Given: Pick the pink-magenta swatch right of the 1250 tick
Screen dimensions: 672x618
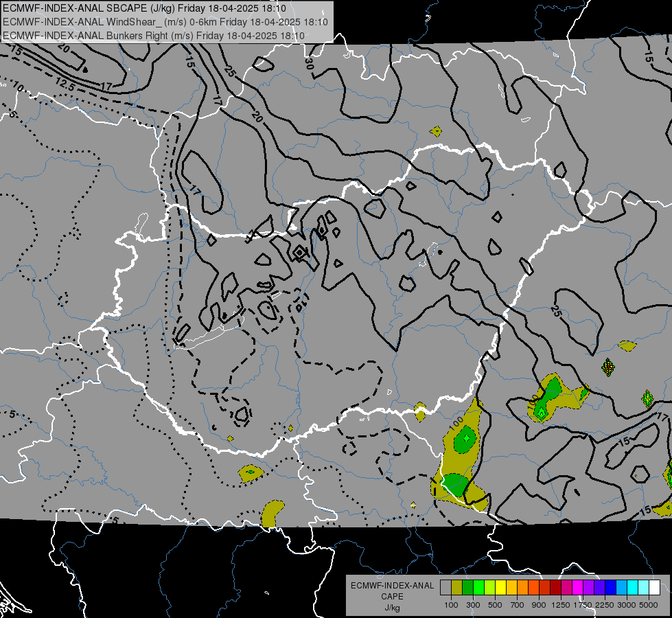Looking at the screenshot, I should [566, 587].
